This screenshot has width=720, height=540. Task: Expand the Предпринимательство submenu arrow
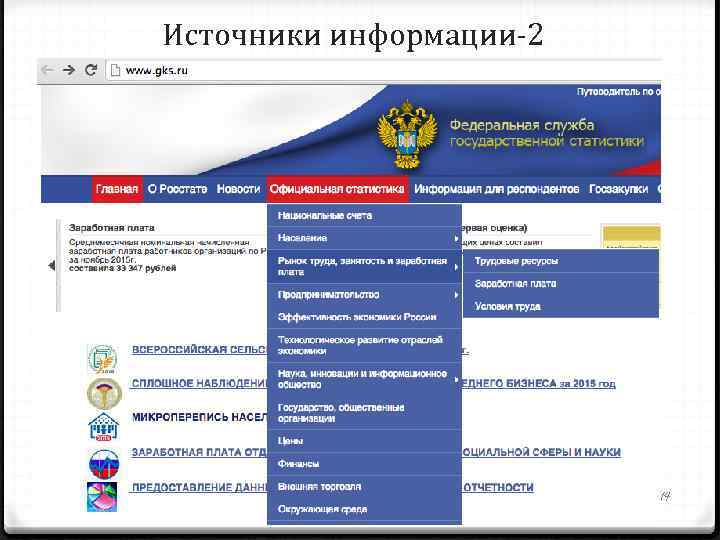pyautogui.click(x=456, y=295)
